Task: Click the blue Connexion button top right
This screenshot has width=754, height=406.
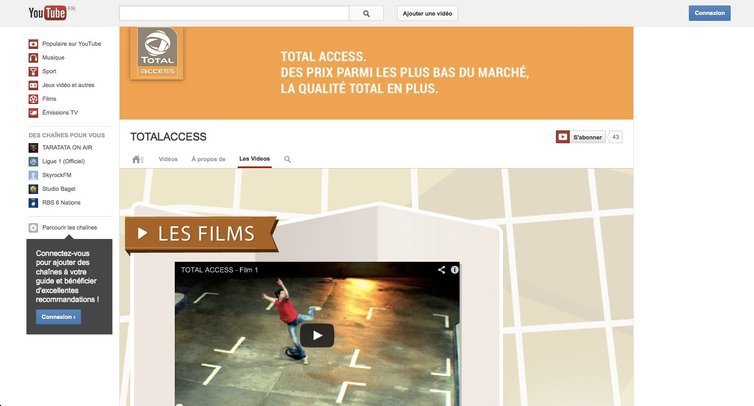Action: click(709, 13)
